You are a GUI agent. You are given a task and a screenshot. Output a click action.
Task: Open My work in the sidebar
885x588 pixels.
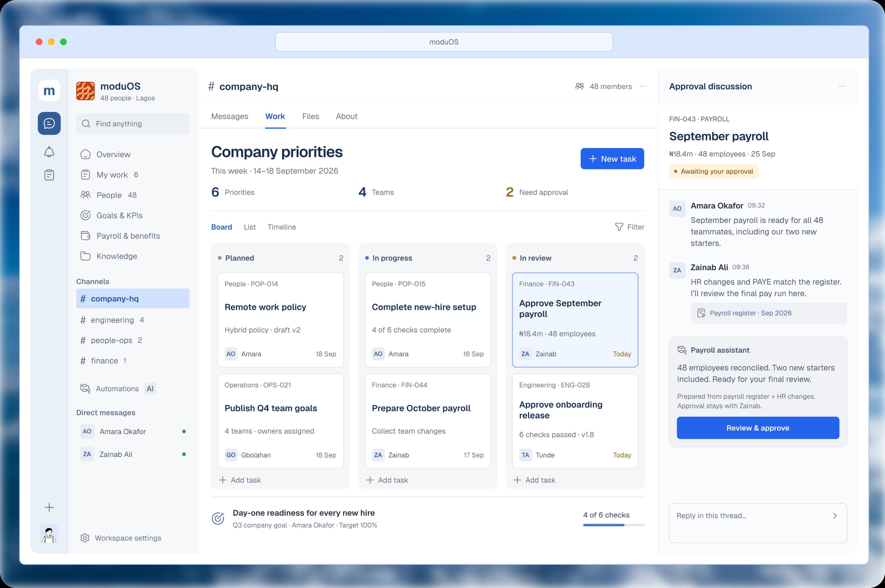[x=133, y=175]
